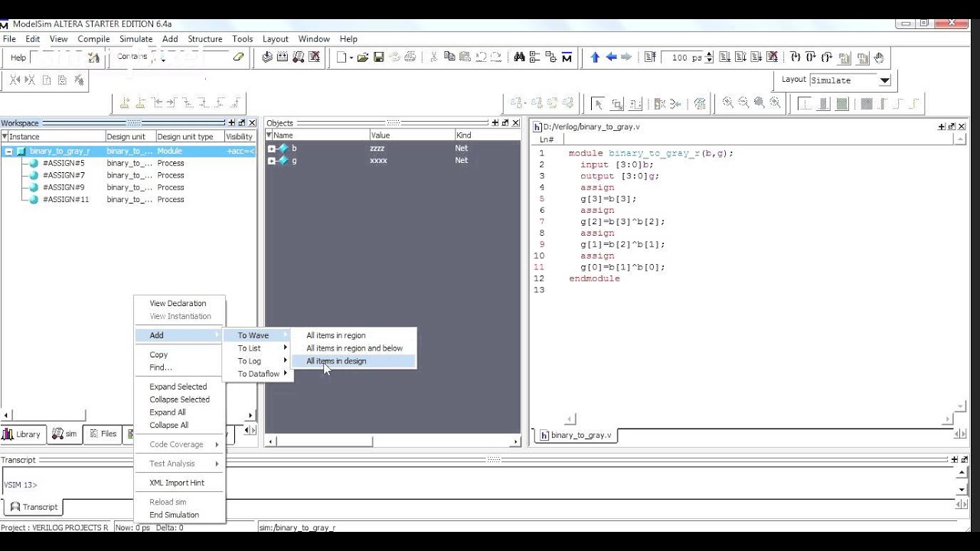Click the blue up arrow icon
Image resolution: width=980 pixels, height=551 pixels.
[x=595, y=57]
